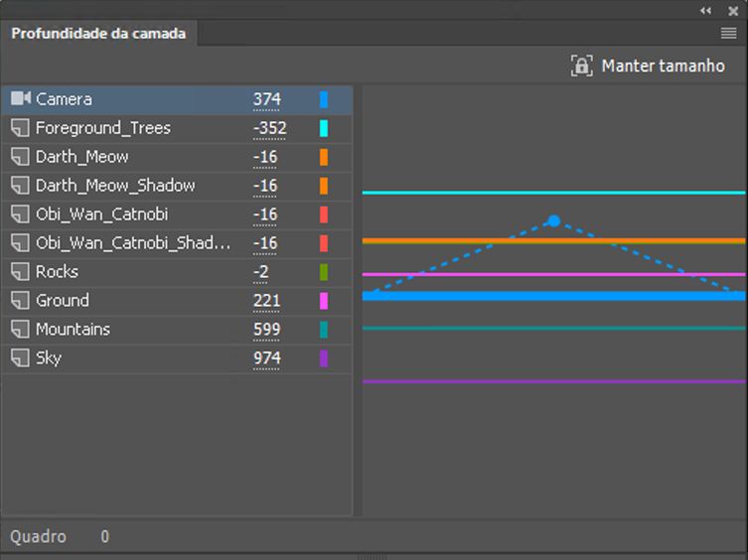748x560 pixels.
Task: Click the Rocks layer icon
Action: 20,272
